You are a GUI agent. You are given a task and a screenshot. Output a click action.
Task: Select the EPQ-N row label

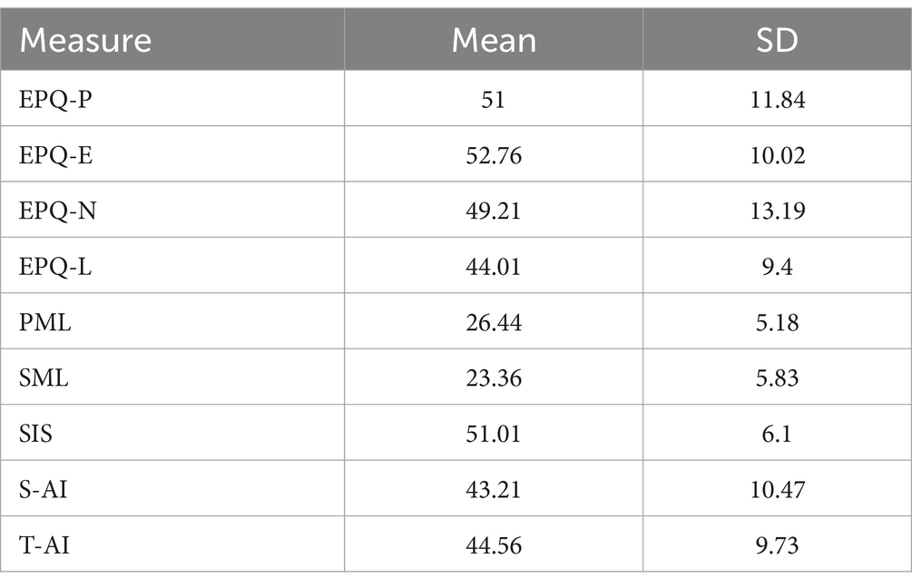[x=57, y=211]
